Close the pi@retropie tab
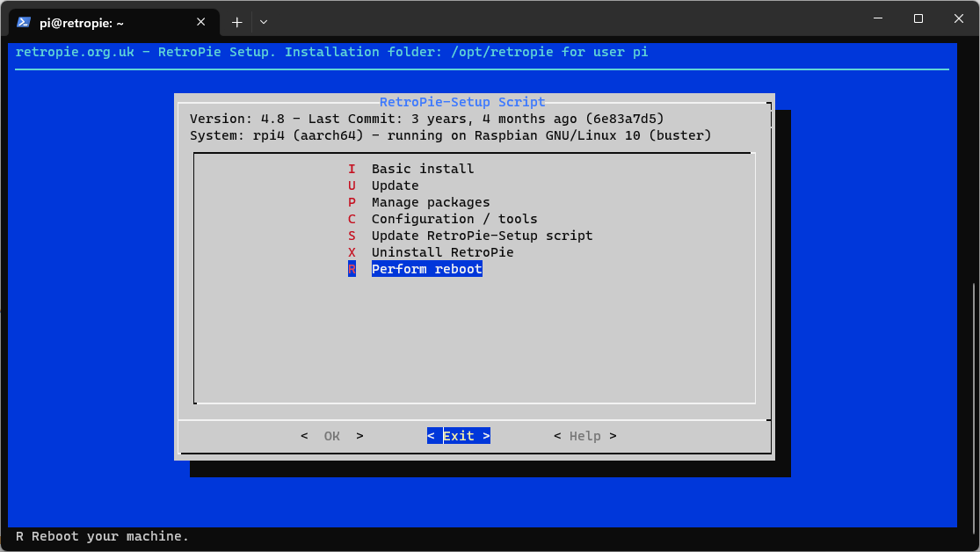Screen dimensions: 980x552 coord(200,22)
